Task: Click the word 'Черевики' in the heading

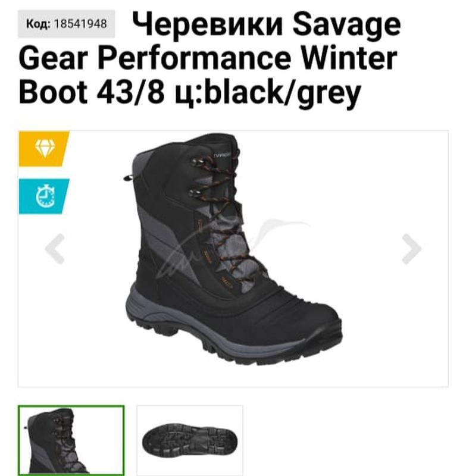Action: [208, 24]
